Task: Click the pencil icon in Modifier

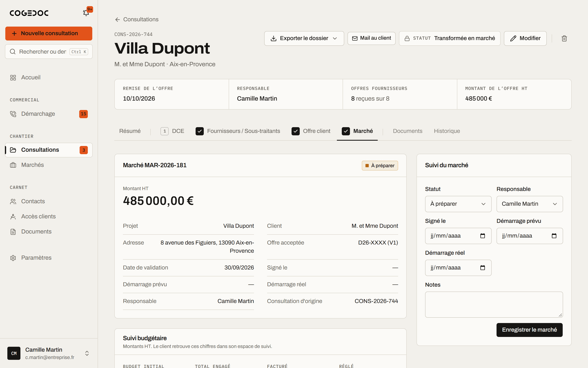Action: click(x=513, y=38)
